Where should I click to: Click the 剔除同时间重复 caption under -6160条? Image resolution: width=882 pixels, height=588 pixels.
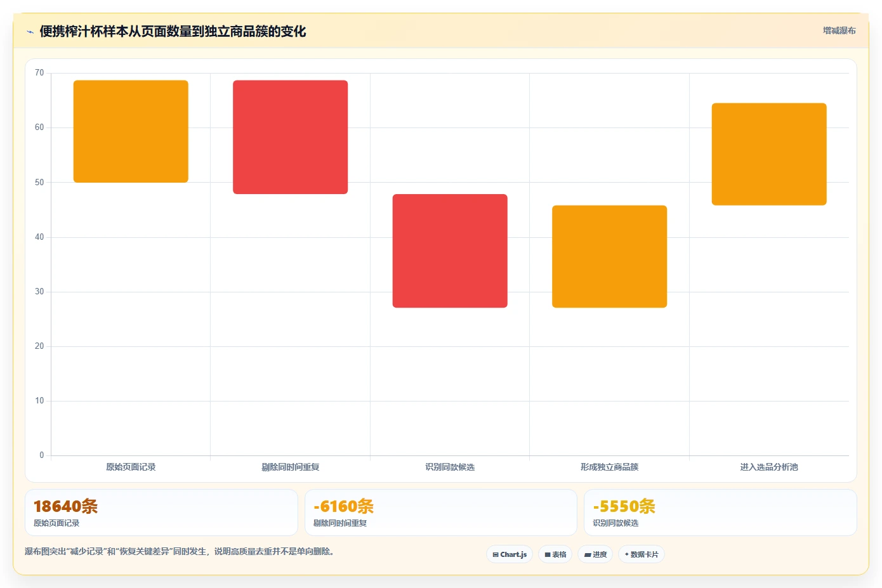coord(340,523)
